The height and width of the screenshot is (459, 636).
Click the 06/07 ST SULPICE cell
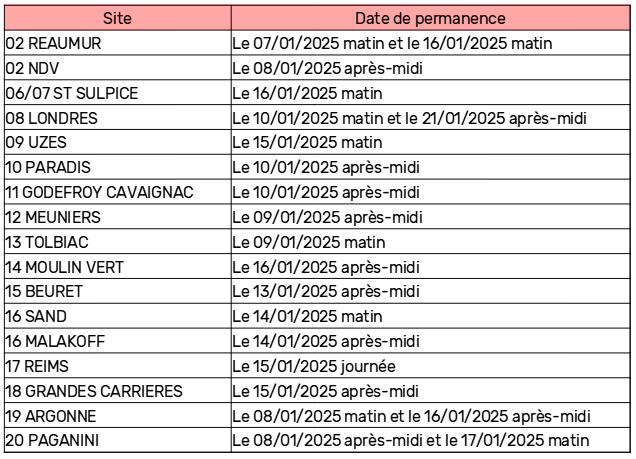pyautogui.click(x=118, y=93)
